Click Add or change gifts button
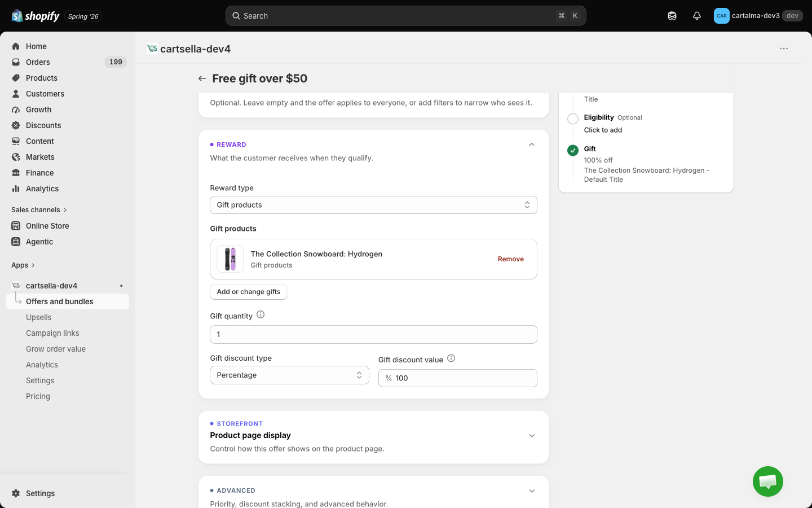The image size is (812, 508). tap(249, 292)
